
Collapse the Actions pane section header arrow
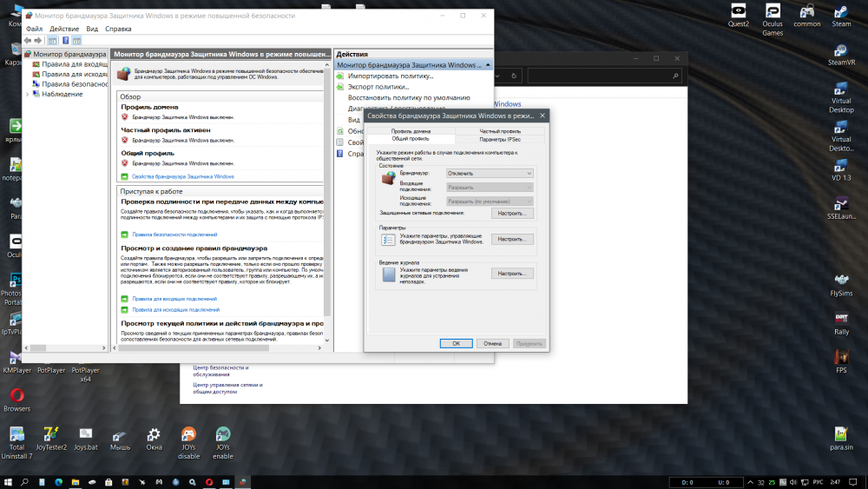[x=489, y=65]
